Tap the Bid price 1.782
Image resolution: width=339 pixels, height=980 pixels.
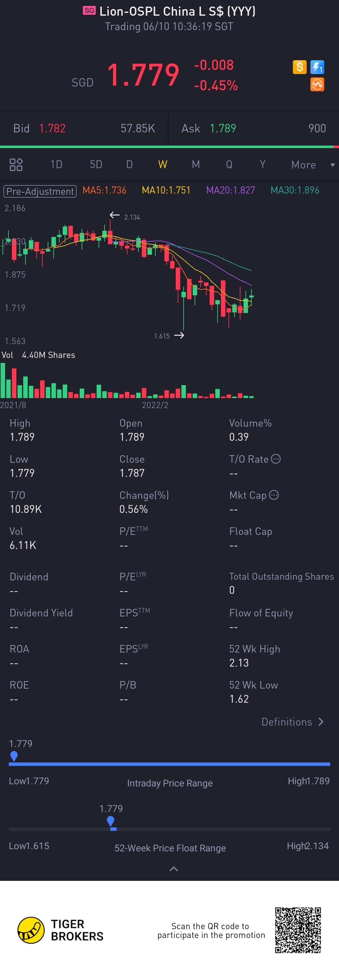52,129
